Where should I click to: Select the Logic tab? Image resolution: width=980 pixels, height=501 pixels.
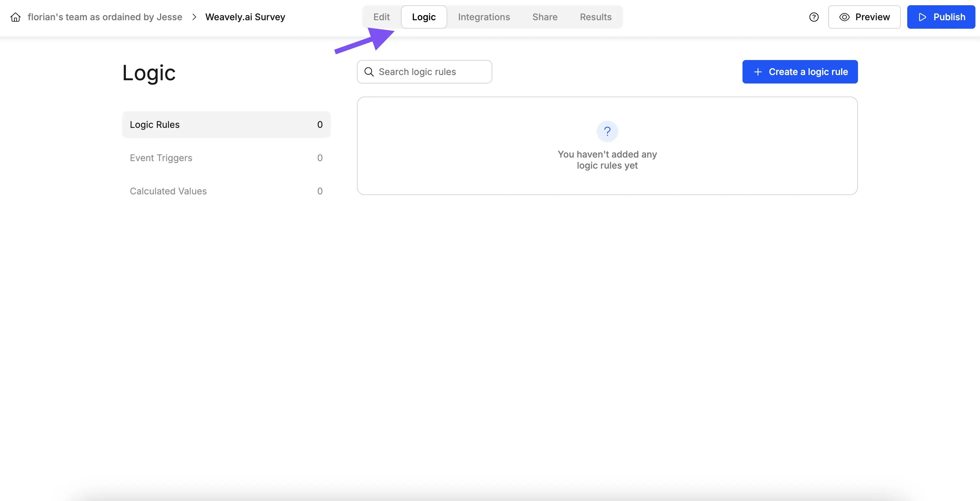[x=423, y=17]
